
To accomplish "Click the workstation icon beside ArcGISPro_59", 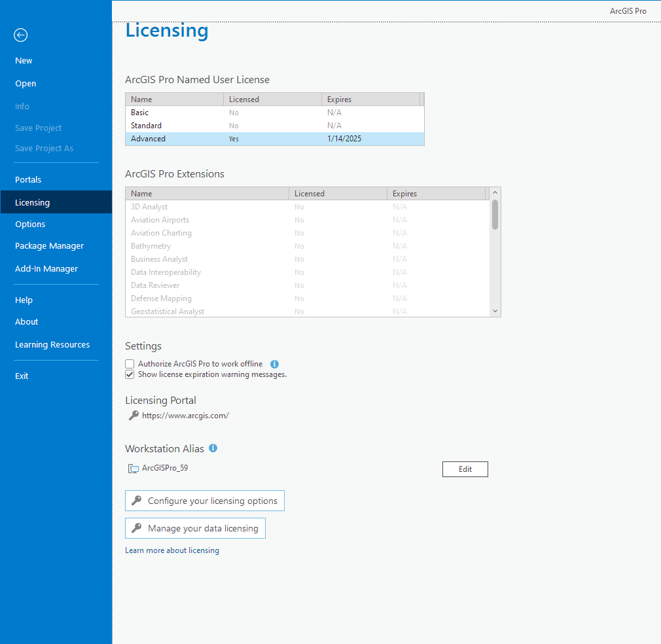I will [132, 468].
